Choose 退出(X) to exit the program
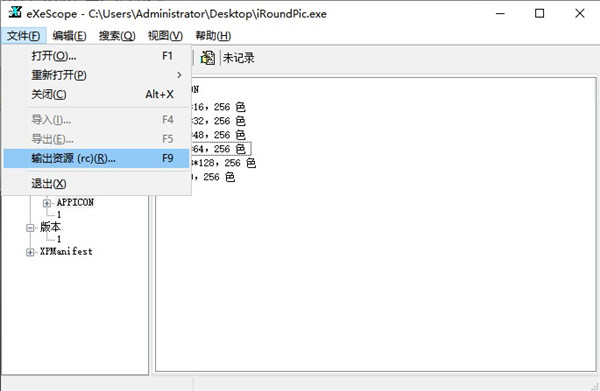This screenshot has width=600, height=391. coord(96,184)
